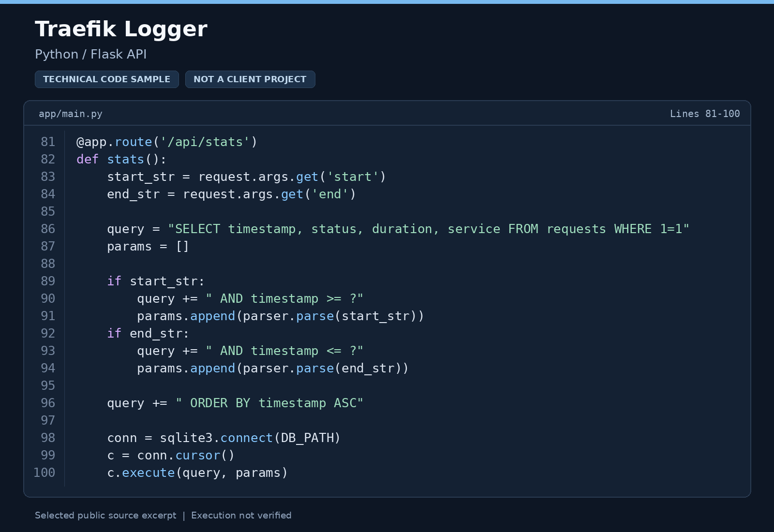Click the AND timestamp >= ? line

pos(250,298)
